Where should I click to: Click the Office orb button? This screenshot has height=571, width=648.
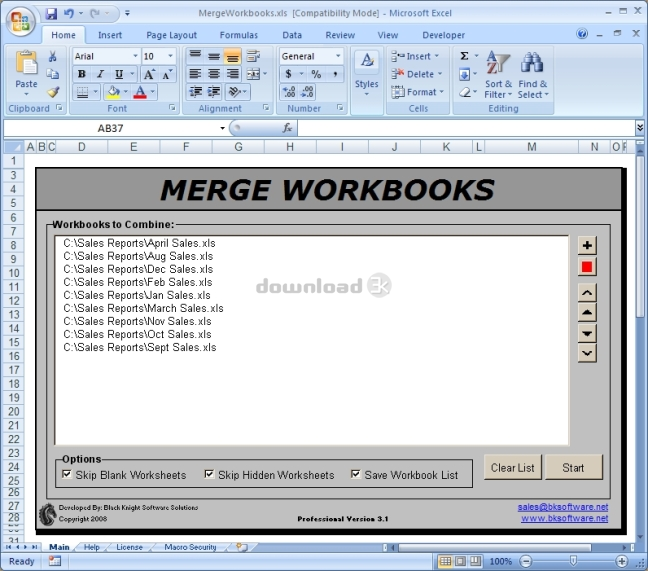pos(20,21)
